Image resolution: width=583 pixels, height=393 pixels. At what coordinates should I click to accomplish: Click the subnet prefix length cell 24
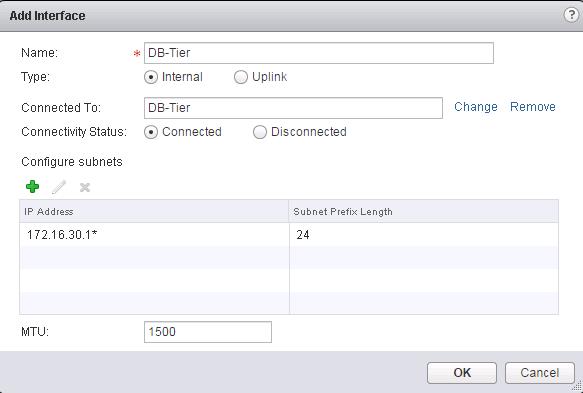tap(423, 235)
